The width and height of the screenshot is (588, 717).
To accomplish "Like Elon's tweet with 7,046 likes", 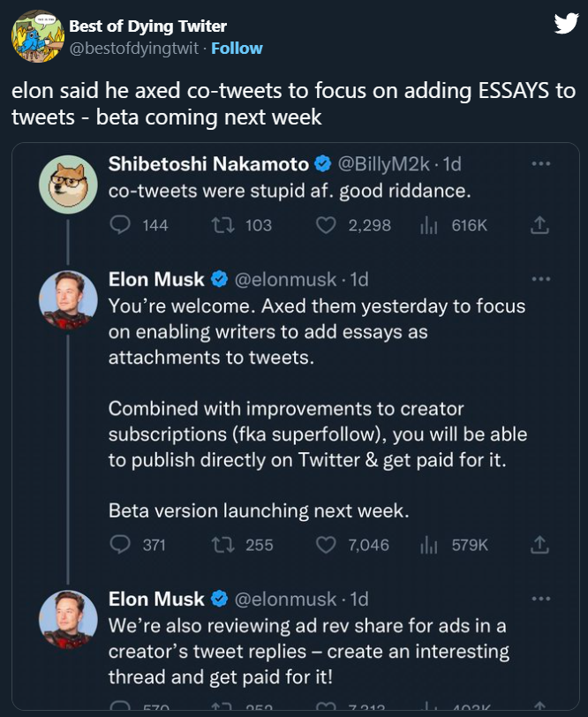I will 326,545.
